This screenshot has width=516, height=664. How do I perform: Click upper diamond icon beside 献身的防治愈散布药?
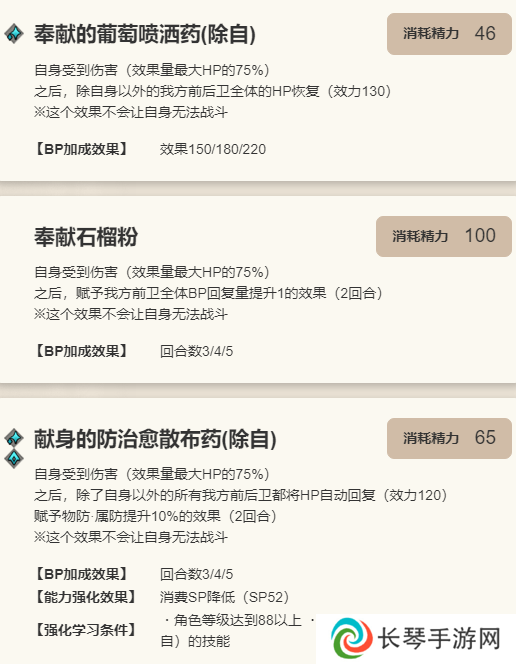(x=14, y=437)
